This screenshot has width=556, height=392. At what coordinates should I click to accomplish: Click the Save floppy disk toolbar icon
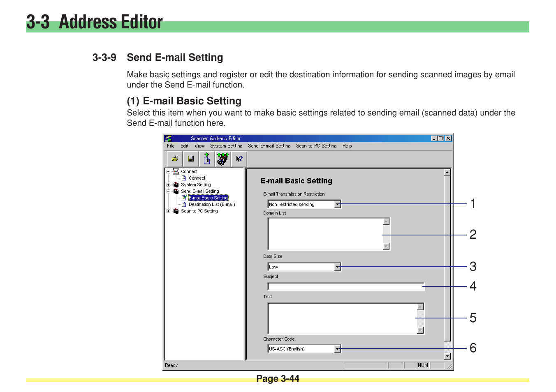[191, 159]
